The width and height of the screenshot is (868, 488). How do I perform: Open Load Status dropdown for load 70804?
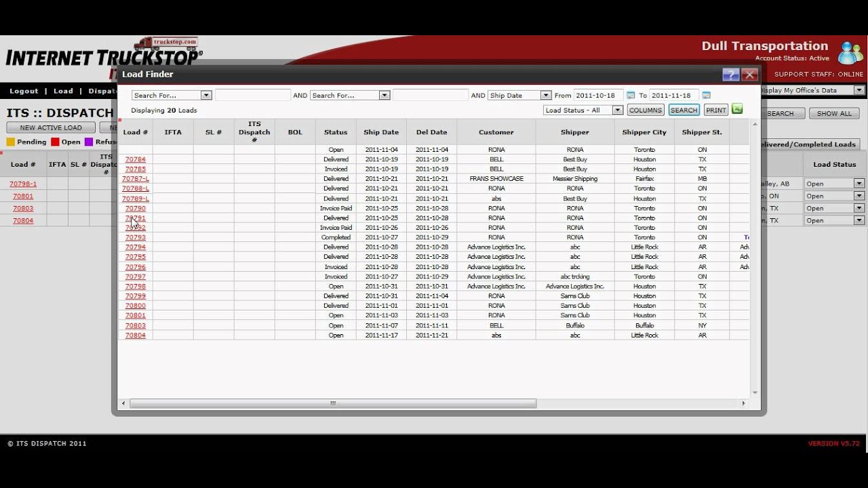859,220
